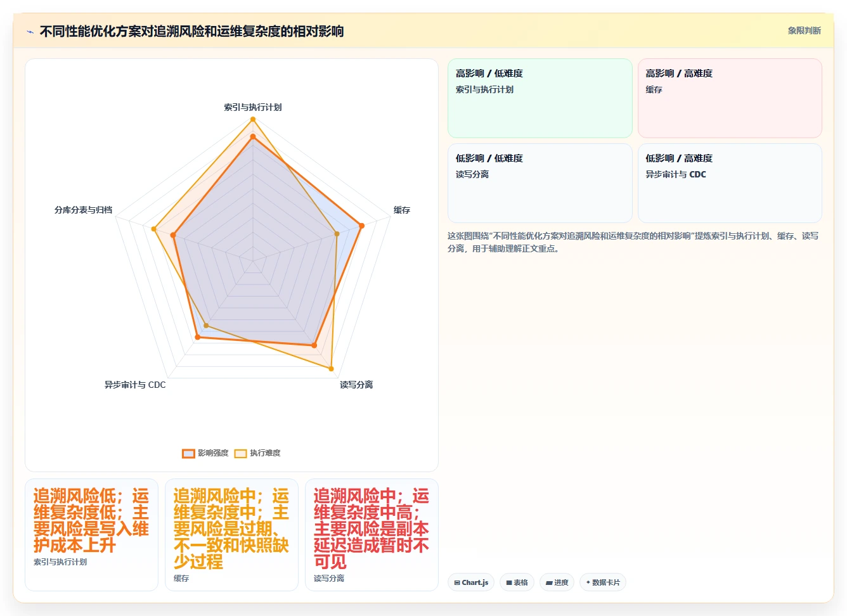Click the 追溯风险低 summary card headline
Screen dimensions: 847x616
(91, 521)
